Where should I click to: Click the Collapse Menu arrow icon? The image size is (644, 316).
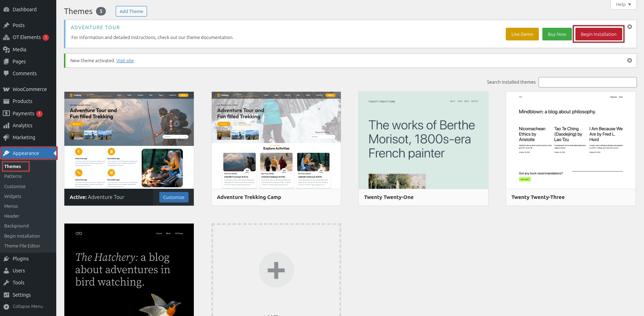coord(6,307)
